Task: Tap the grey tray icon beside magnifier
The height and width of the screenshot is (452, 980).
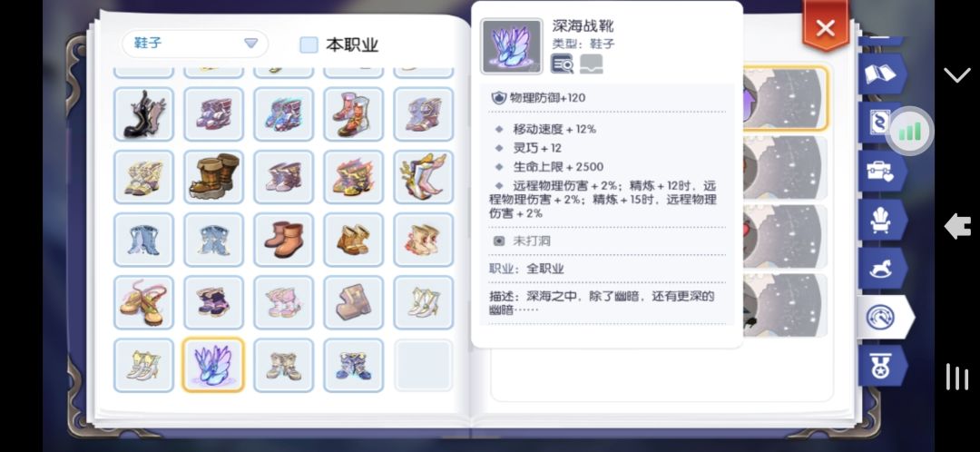Action: pyautogui.click(x=592, y=64)
